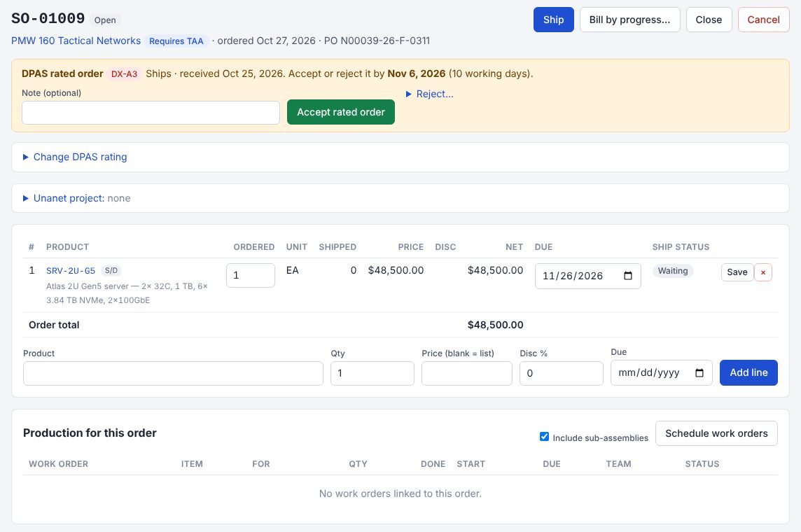Click the Disc % input field
The image size is (801, 532).
pyautogui.click(x=561, y=373)
